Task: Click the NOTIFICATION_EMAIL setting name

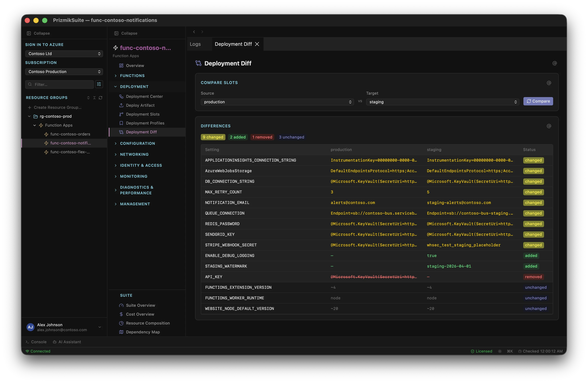Action: pyautogui.click(x=227, y=203)
